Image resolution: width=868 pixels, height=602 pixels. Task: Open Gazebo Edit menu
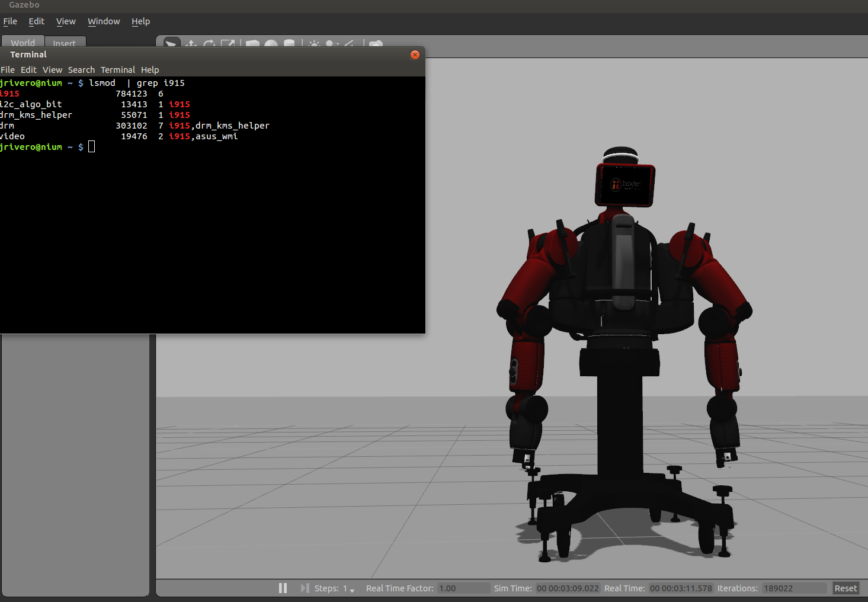click(37, 21)
